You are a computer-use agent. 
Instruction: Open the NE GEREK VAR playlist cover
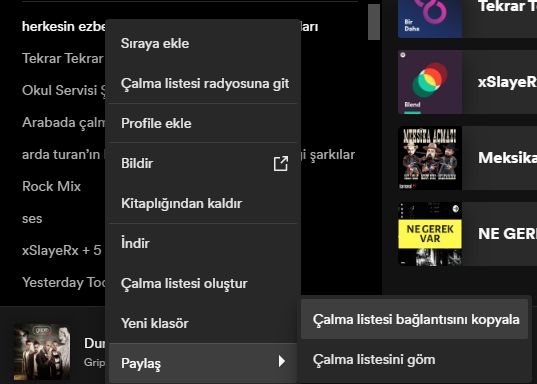pyautogui.click(x=430, y=234)
